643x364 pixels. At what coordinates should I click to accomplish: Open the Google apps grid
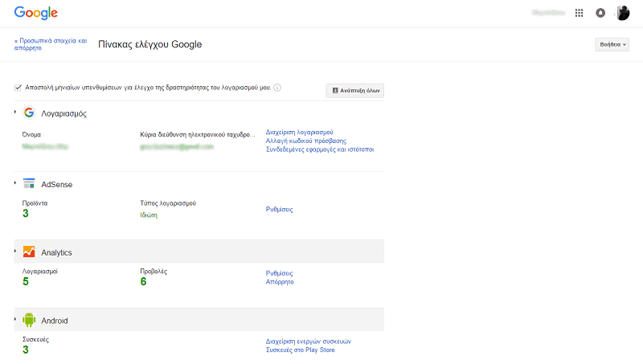[x=579, y=13]
